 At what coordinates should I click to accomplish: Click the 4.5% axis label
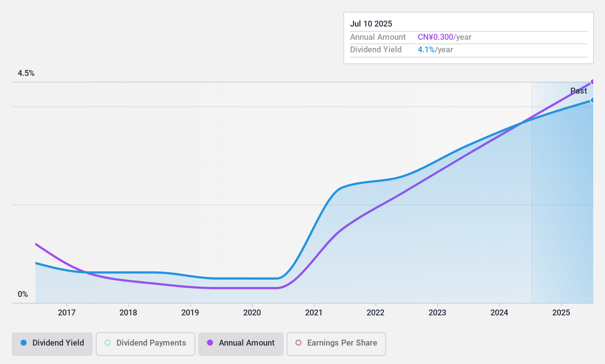[x=26, y=73]
